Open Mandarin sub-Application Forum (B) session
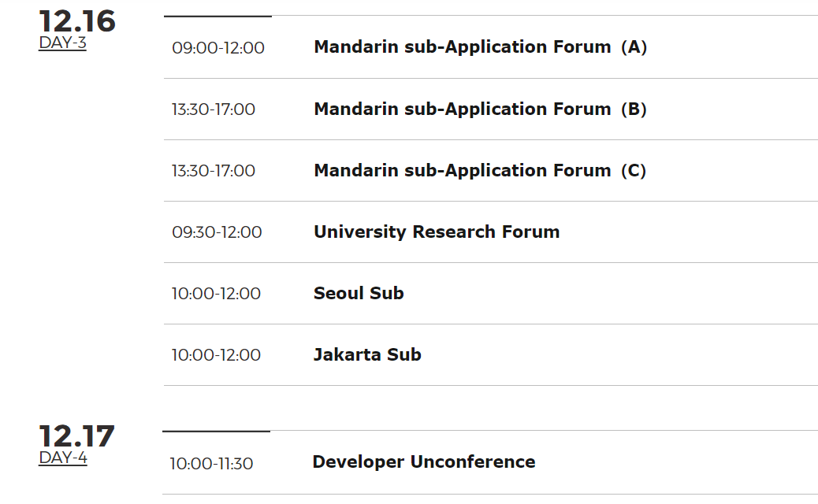 [x=480, y=109]
